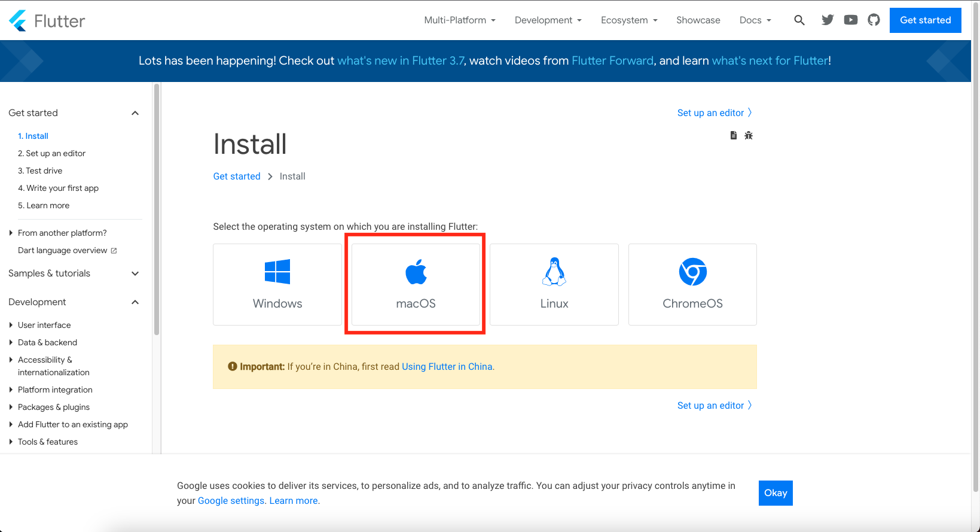
Task: Expand the Samples & tutorials section
Action: [74, 273]
